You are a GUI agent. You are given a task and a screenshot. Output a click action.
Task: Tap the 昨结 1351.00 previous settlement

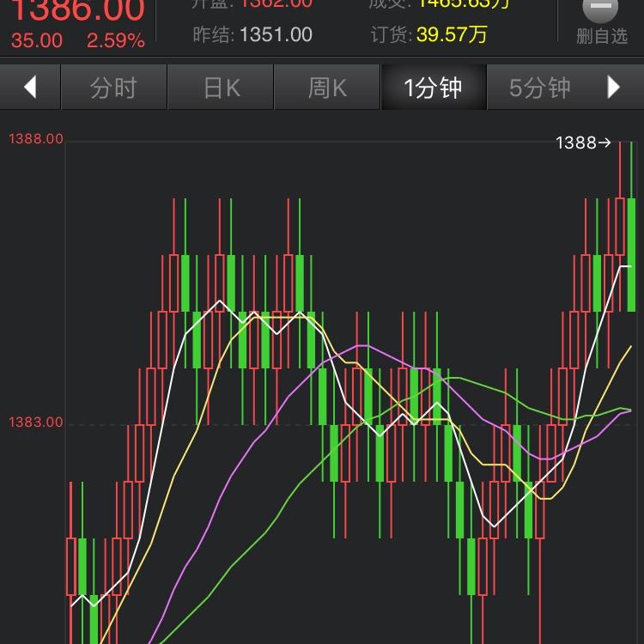[x=252, y=35]
